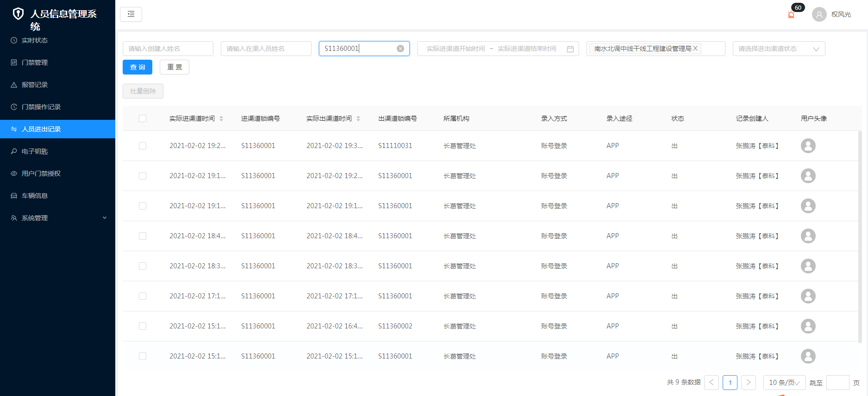The width and height of the screenshot is (868, 396).
Task: Toggle the sidebar collapse icon
Action: (131, 14)
